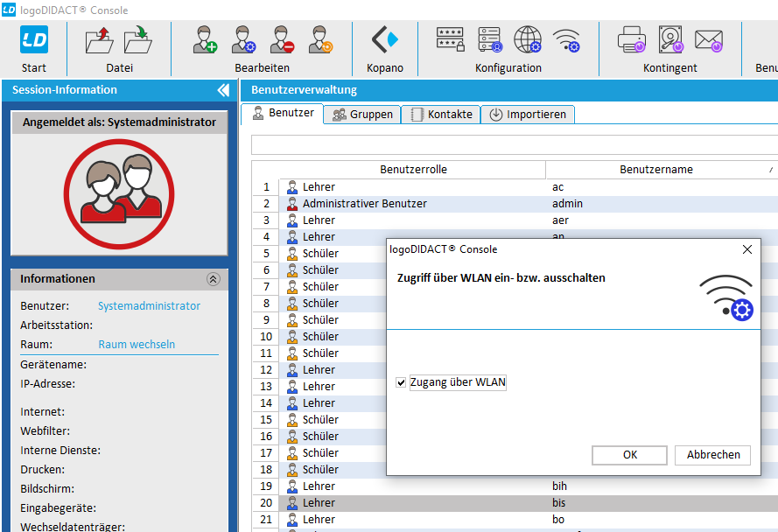778x532 pixels.
Task: Click Abbrechen to cancel the dialog
Action: click(x=713, y=455)
